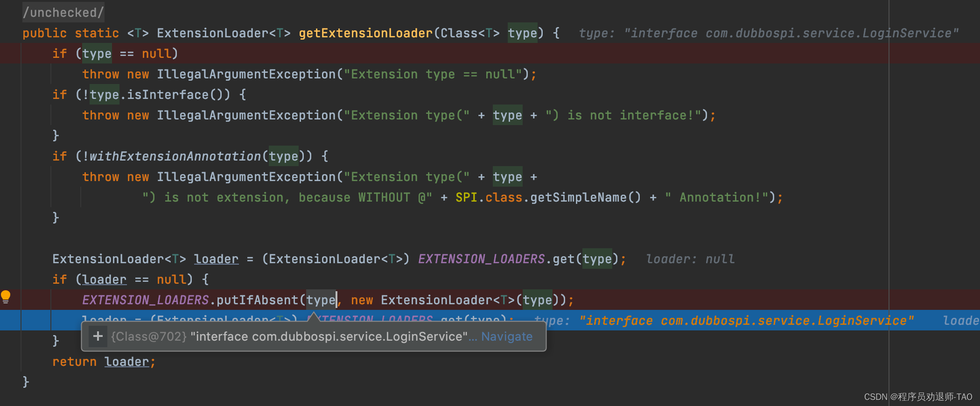Click the /unchecked/ suppression comment
This screenshot has width=980, height=406.
coord(63,13)
